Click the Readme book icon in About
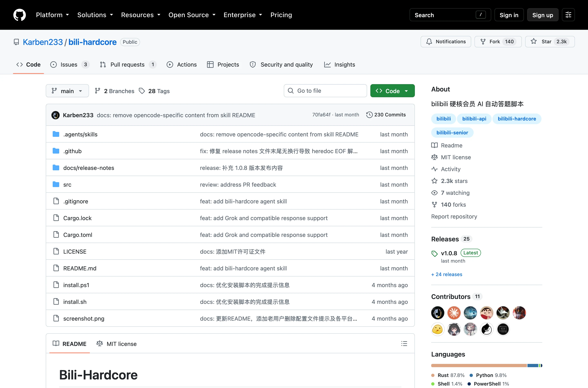The width and height of the screenshot is (588, 388). click(x=434, y=145)
